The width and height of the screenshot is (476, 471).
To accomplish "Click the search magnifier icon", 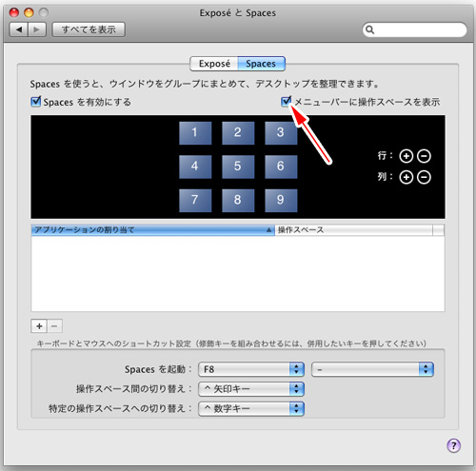I will click(369, 29).
